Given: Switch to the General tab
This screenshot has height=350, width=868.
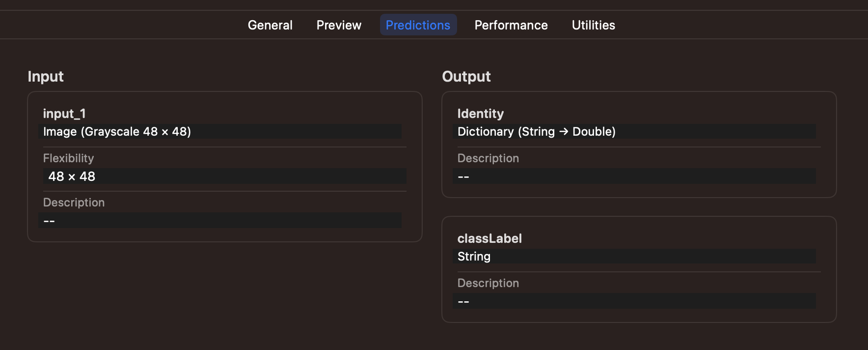Looking at the screenshot, I should point(270,25).
